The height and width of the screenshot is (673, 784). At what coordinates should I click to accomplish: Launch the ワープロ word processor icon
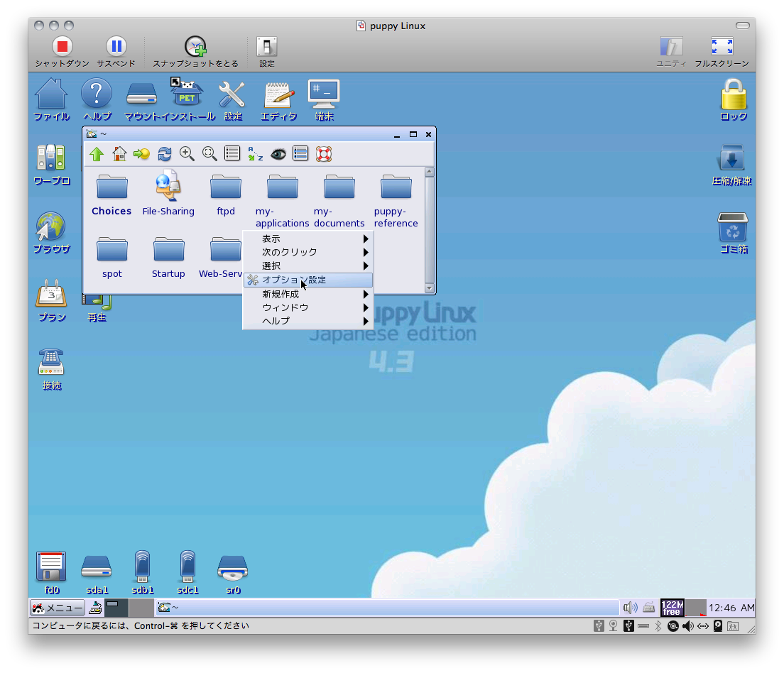point(51,157)
